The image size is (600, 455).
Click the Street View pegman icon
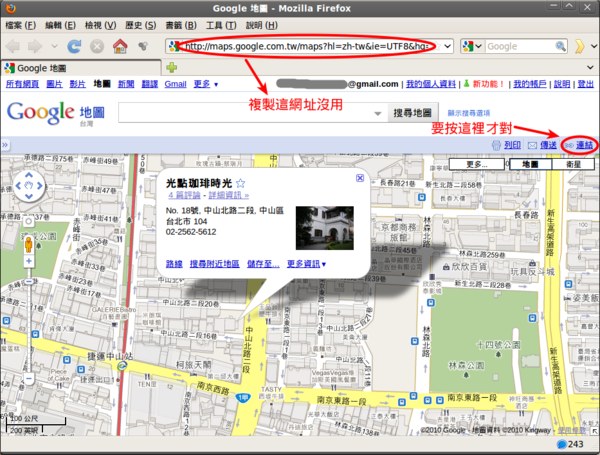tap(29, 245)
